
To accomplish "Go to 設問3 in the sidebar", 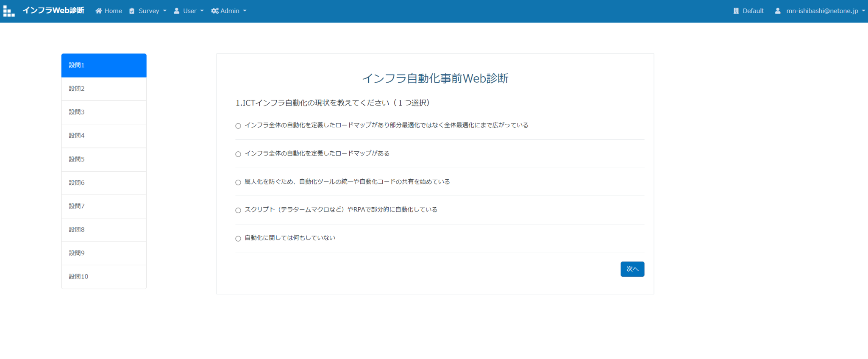I will tap(104, 112).
